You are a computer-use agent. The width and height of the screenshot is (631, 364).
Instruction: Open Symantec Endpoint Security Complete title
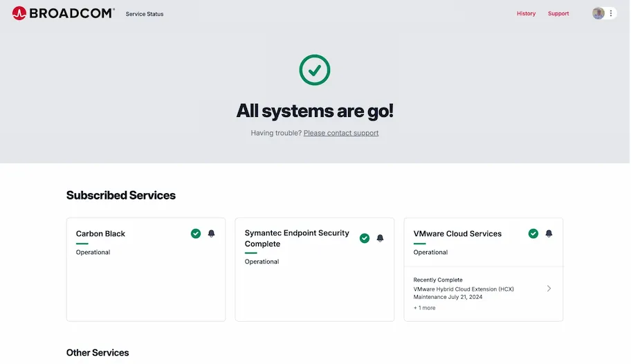297,238
